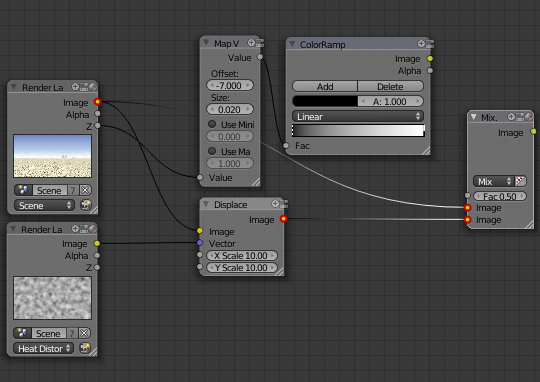Click the black color swatch in ColorRamp
Viewport: 540px width, 382px height.
[x=325, y=101]
